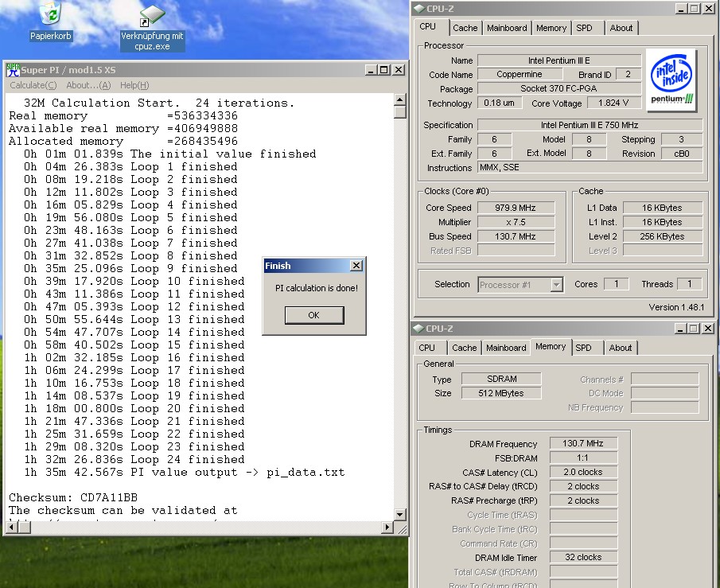This screenshot has width=720, height=588.
Task: Open About tab in lower CPU-Z window
Action: [x=621, y=348]
